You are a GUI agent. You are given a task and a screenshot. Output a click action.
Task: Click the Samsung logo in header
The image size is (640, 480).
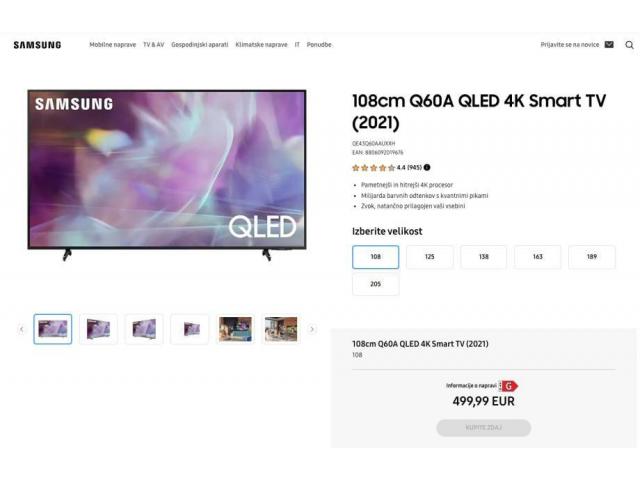(37, 45)
